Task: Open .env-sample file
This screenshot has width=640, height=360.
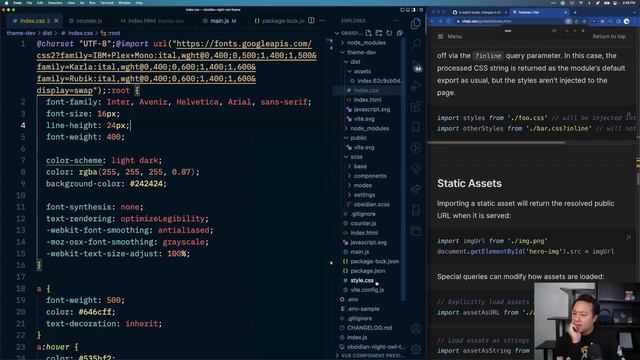Action: tap(363, 309)
